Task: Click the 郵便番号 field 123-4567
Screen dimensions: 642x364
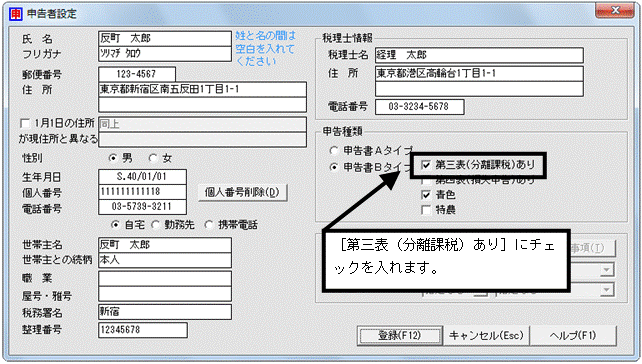Action: 137,74
